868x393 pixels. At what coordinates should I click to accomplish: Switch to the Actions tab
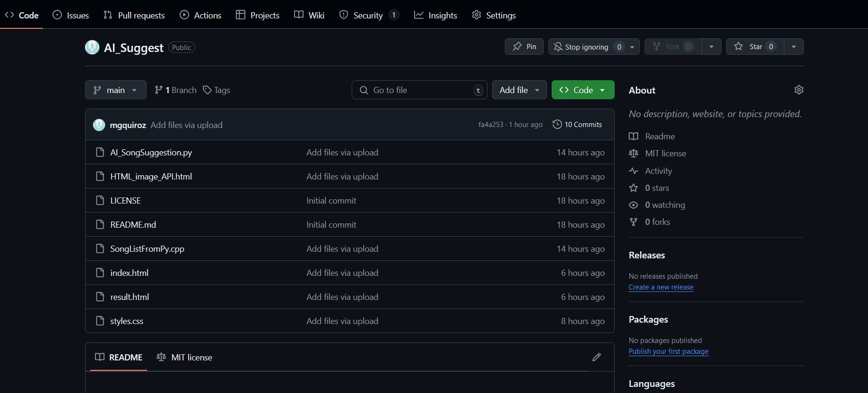(200, 15)
